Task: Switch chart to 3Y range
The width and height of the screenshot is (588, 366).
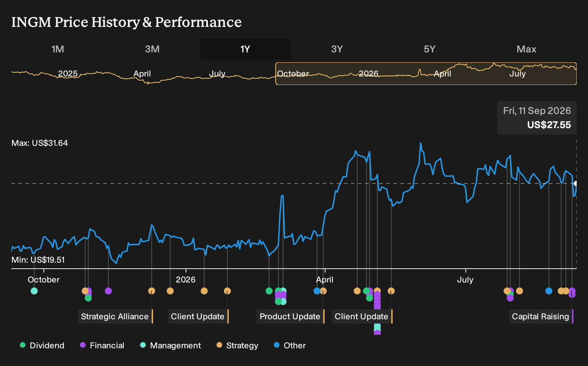Action: (337, 49)
